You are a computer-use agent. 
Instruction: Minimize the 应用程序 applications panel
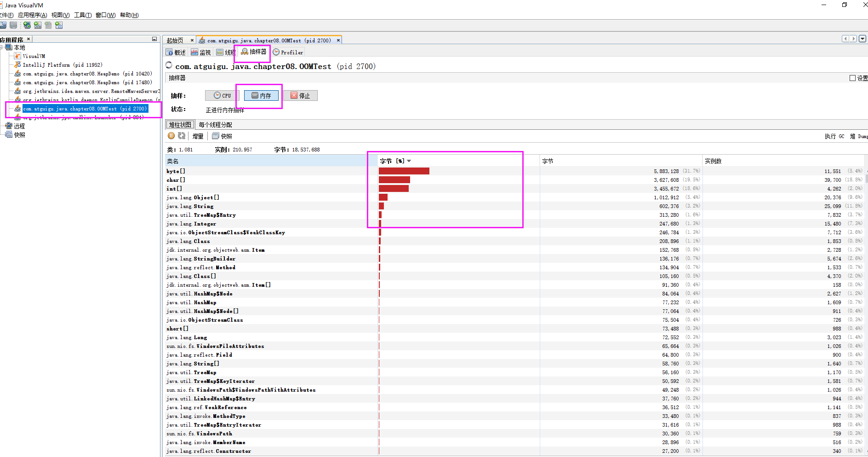click(x=154, y=39)
